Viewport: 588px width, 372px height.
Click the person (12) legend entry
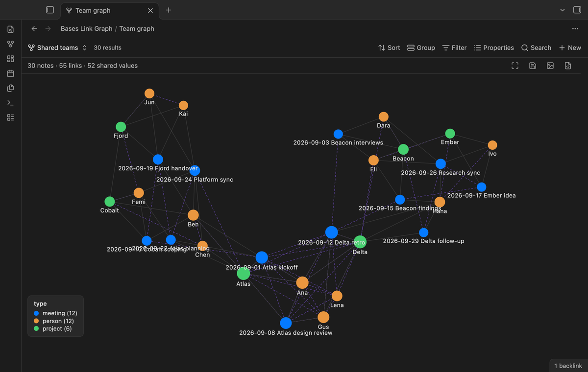pyautogui.click(x=54, y=321)
